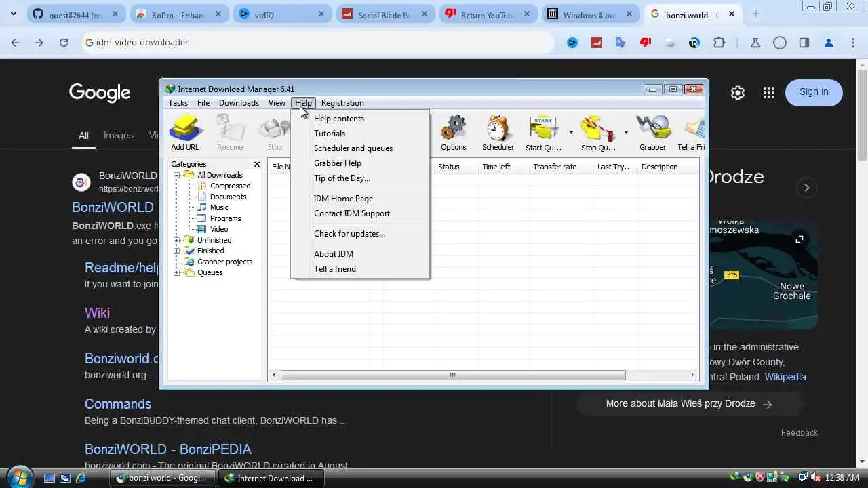Click the Stop Queue toolbar icon
This screenshot has width=868, height=488.
598,133
